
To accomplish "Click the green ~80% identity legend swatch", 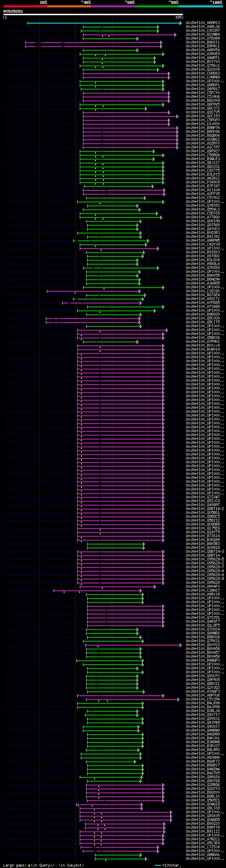I will click(156, 6).
